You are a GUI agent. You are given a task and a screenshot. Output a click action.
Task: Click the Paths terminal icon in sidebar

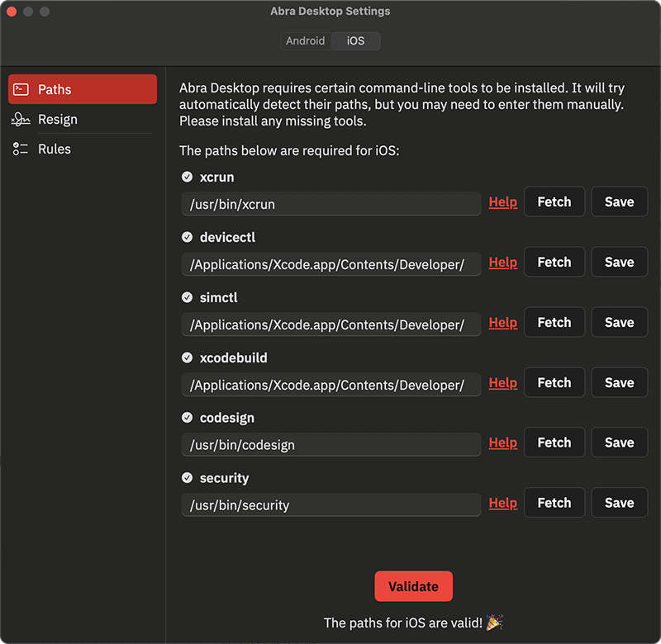(21, 89)
